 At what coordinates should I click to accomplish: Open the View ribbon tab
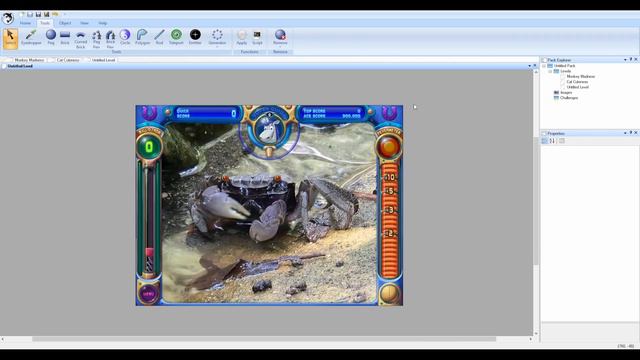click(84, 23)
